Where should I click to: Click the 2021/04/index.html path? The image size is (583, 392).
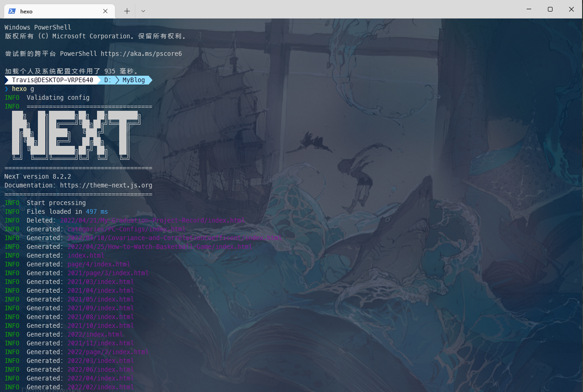(101, 290)
